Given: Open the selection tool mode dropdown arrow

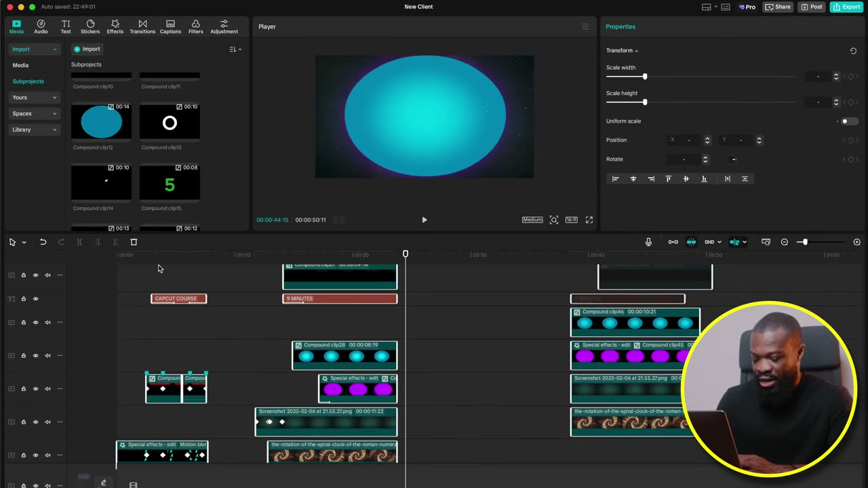Looking at the screenshot, I should pos(24,243).
